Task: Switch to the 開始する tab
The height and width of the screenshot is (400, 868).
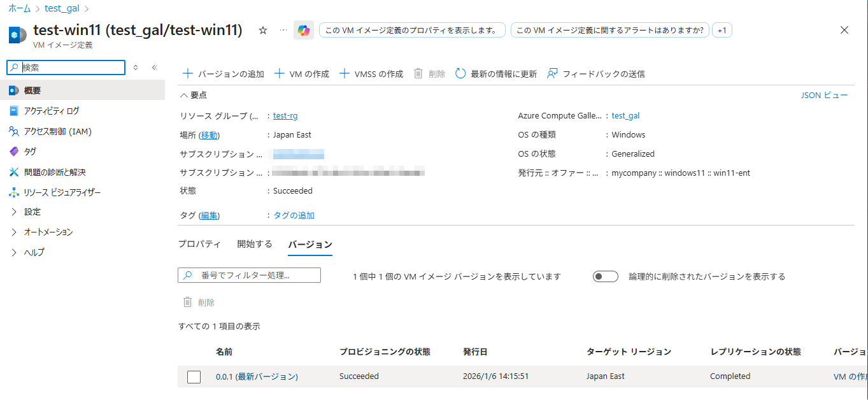Action: pos(255,244)
